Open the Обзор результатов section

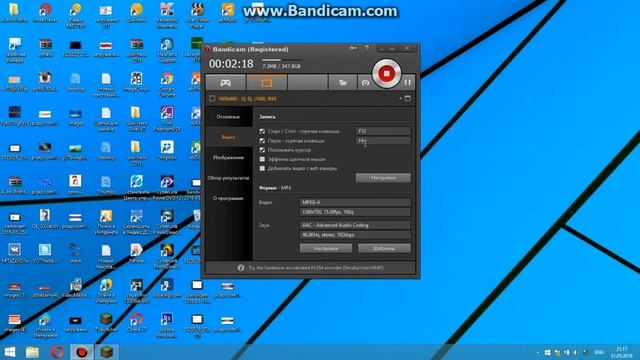228,178
